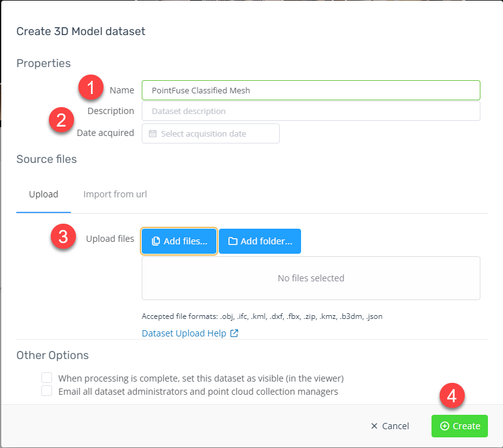
Task: Enable set dataset as visible after processing
Action: (46, 378)
